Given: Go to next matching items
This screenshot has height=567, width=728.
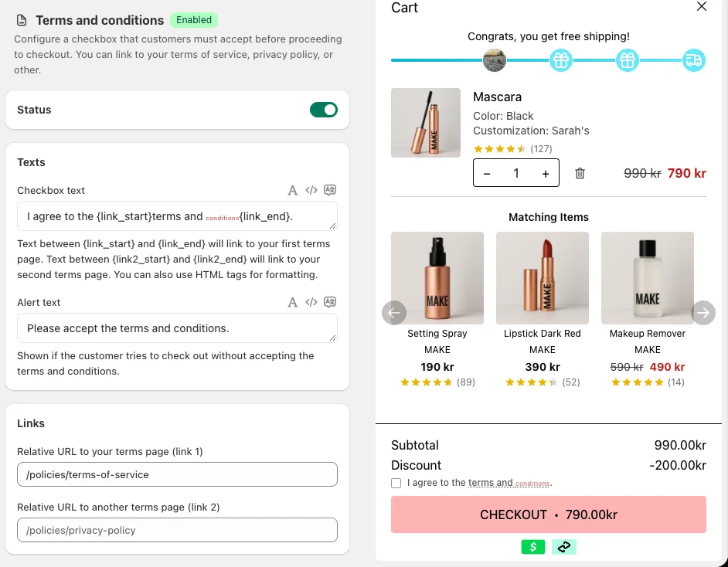Looking at the screenshot, I should coord(703,313).
